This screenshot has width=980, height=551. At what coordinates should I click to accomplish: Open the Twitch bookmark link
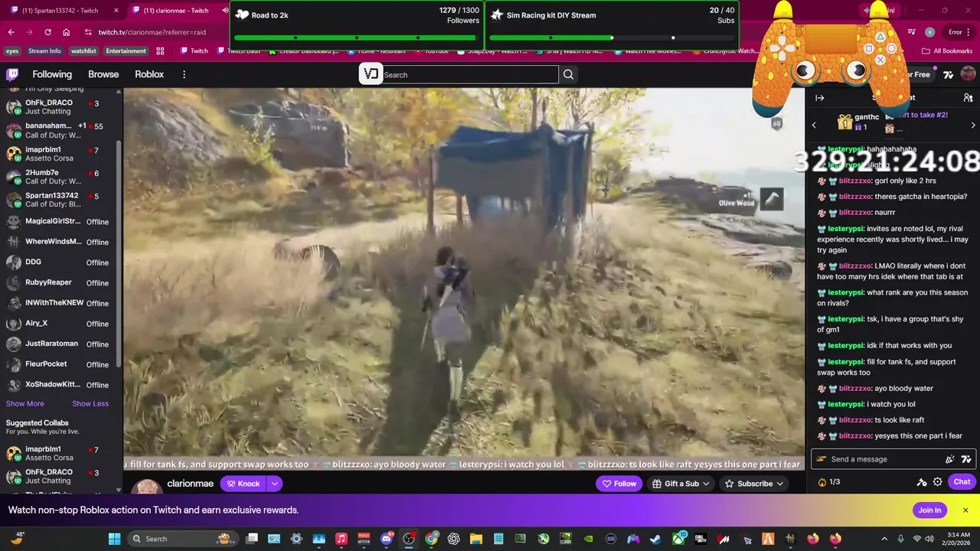tap(194, 51)
